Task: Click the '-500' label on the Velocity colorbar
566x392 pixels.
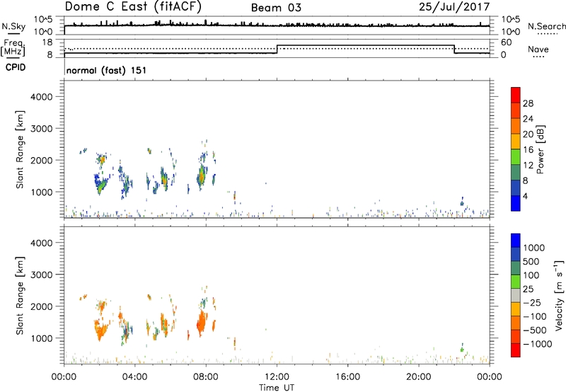Action: (535, 330)
